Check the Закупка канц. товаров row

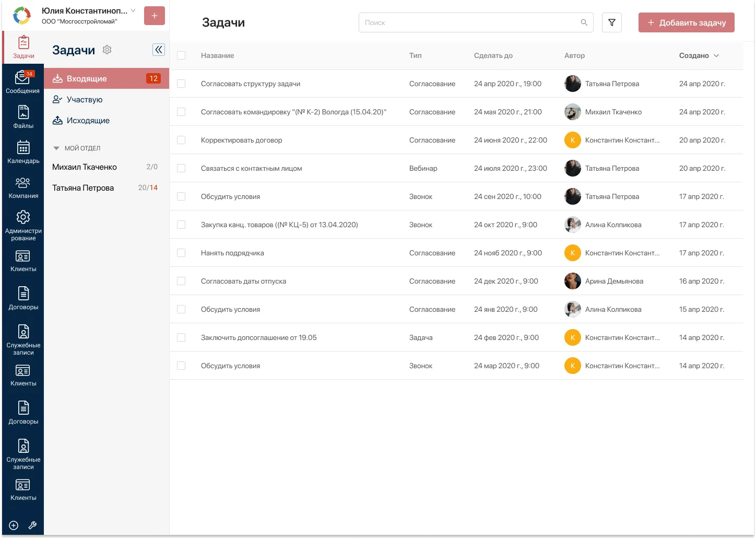(181, 225)
